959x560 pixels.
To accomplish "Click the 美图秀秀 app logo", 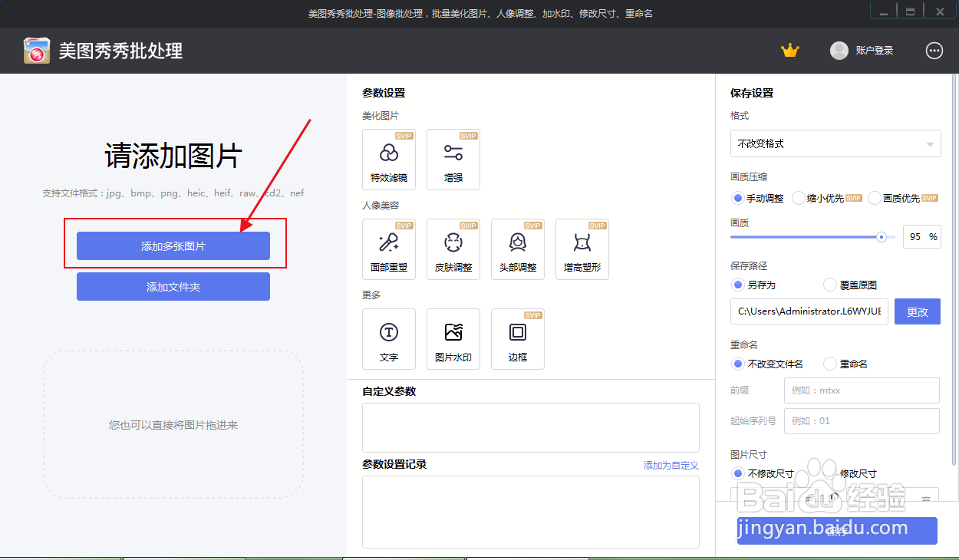I will 37,51.
